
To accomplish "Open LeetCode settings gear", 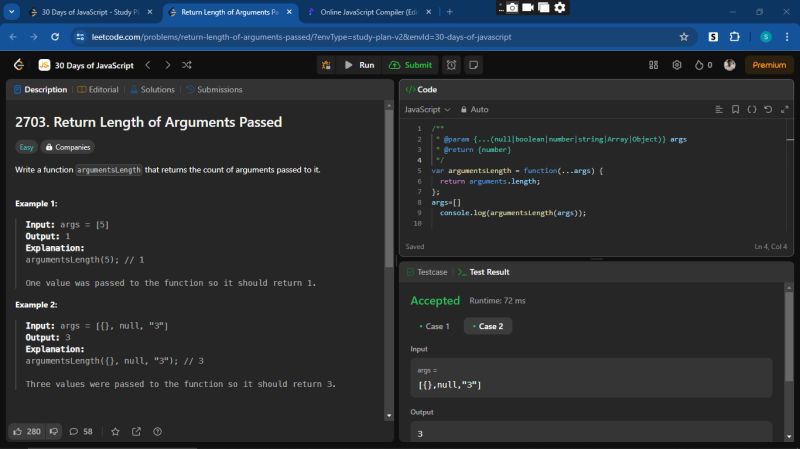I will click(x=677, y=65).
